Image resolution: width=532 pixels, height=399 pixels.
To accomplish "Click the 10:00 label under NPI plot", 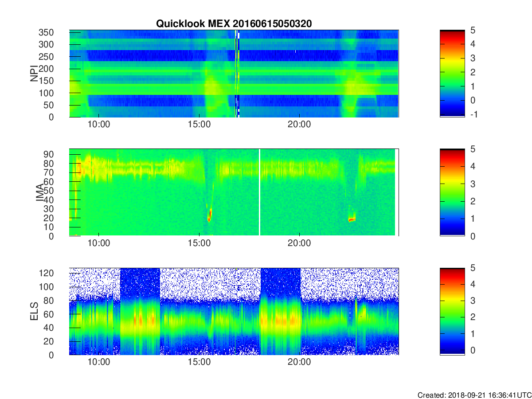I will (98, 125).
